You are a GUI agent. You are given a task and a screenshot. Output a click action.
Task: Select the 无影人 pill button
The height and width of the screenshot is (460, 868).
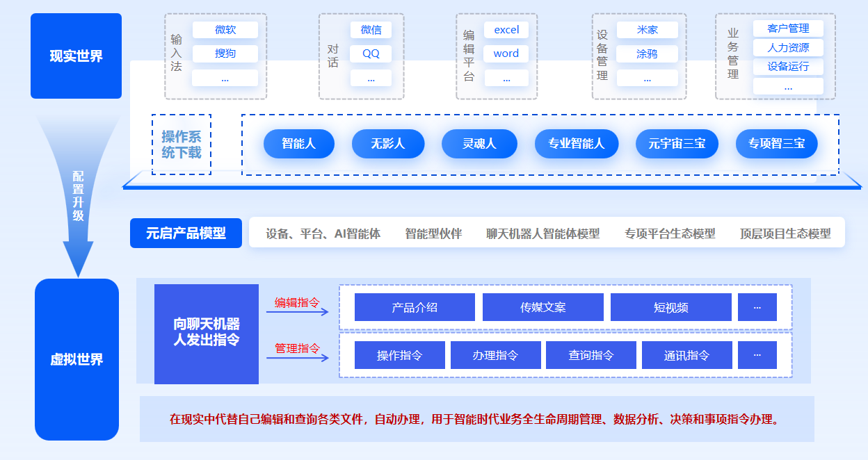click(387, 144)
